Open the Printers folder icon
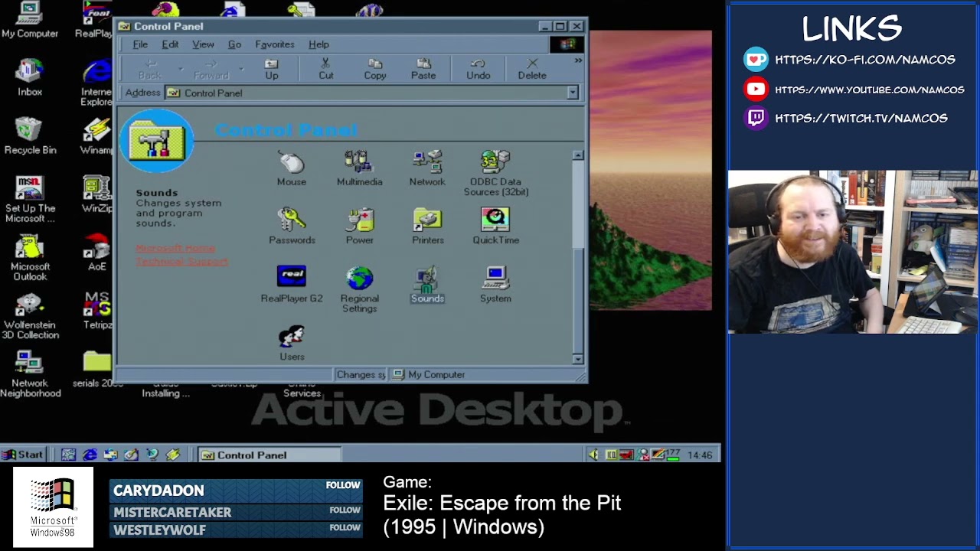980x551 pixels. coord(427,227)
